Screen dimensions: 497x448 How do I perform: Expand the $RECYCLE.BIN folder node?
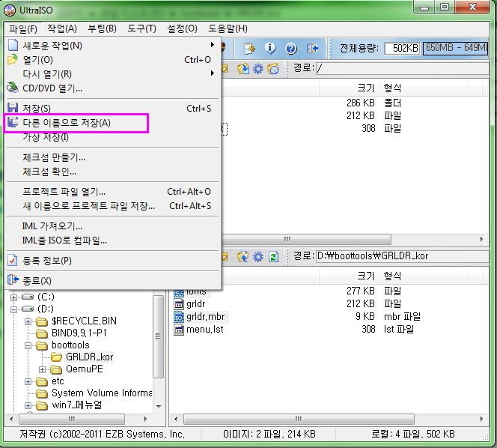28,321
